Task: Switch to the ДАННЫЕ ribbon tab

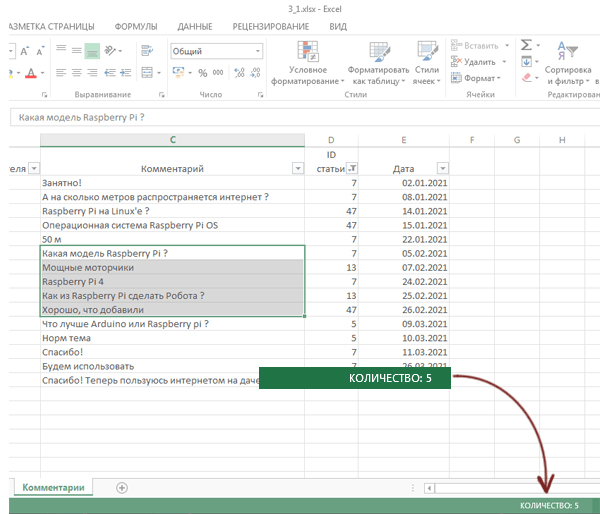Action: (194, 26)
